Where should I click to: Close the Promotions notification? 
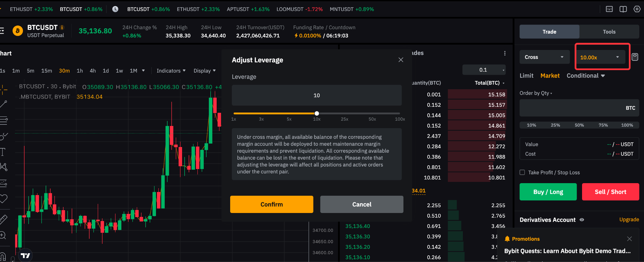click(629, 239)
